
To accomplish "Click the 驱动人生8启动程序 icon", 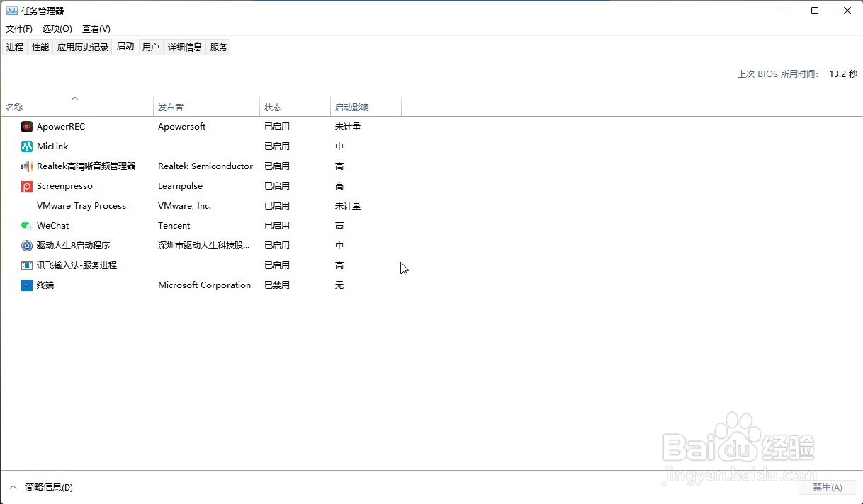I will (x=27, y=246).
